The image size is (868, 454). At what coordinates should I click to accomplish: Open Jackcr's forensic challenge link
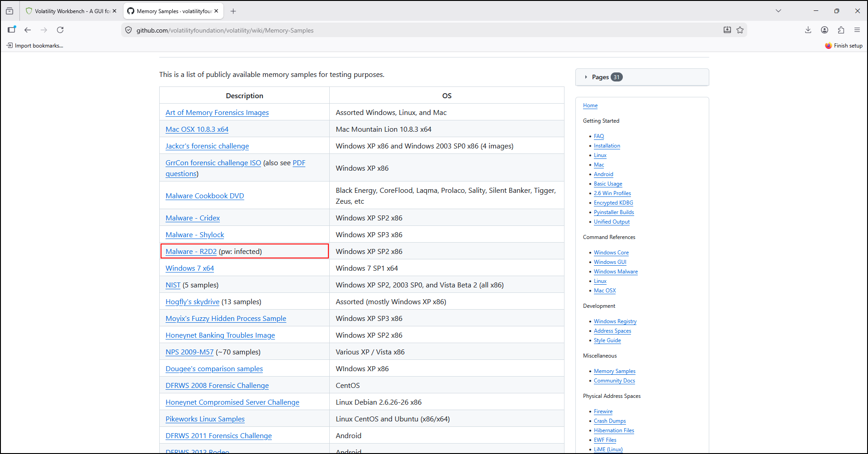click(207, 146)
